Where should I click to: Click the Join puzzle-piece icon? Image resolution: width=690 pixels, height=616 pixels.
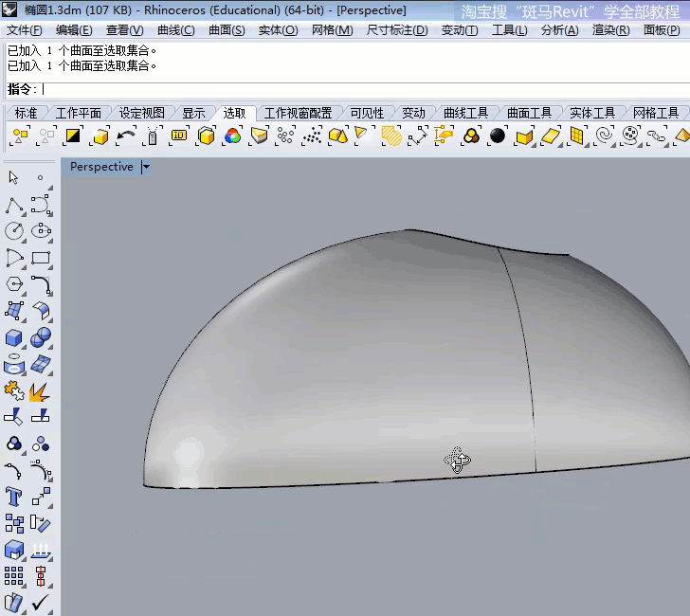[x=14, y=391]
